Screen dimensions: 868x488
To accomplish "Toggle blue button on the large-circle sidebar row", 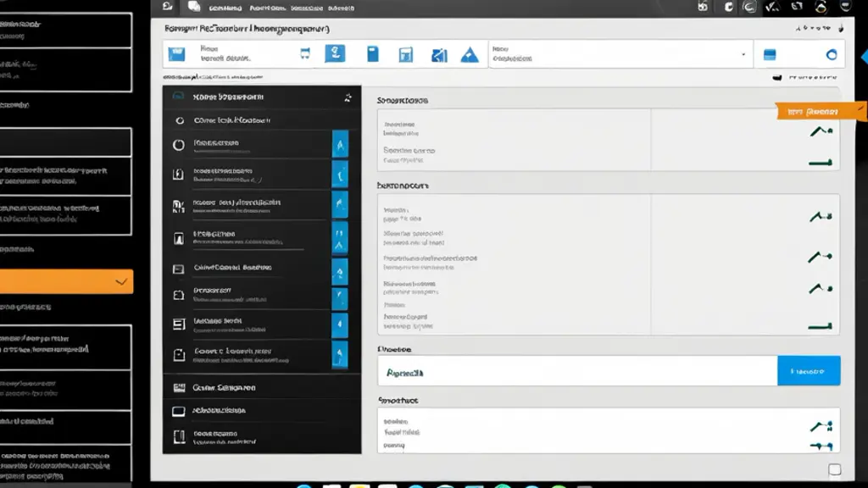I will [340, 145].
